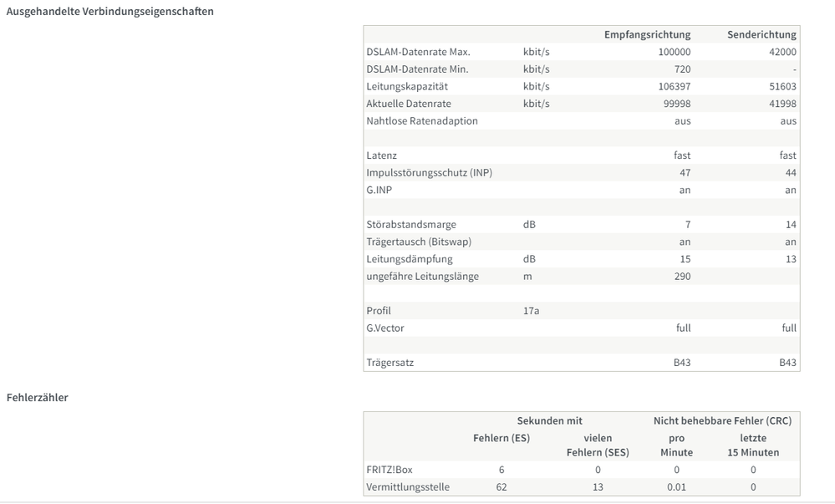Select the line length value 290
This screenshot has height=504, width=835.
tap(682, 276)
